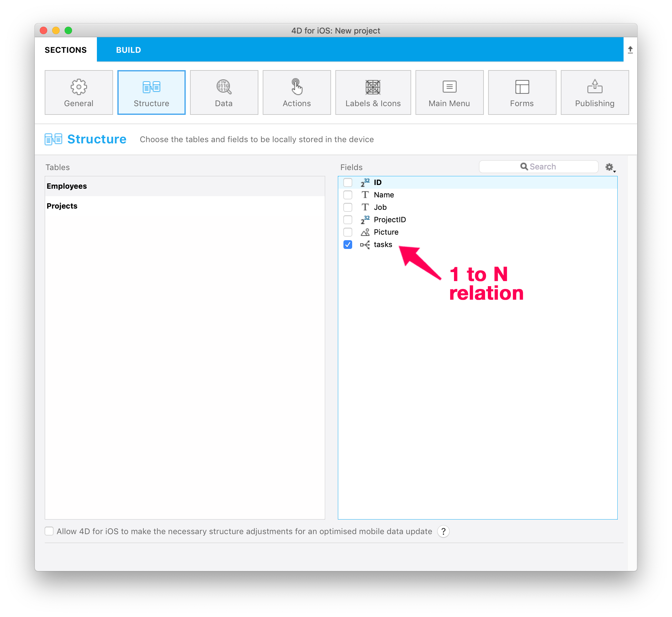Screen dimensions: 672x617
Task: Click the Picture field icon
Action: pyautogui.click(x=363, y=232)
